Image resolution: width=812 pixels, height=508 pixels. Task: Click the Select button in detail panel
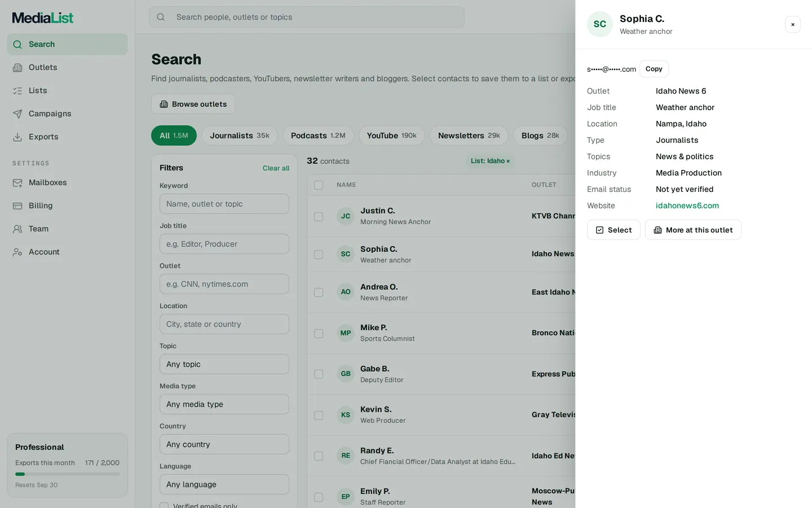point(614,230)
